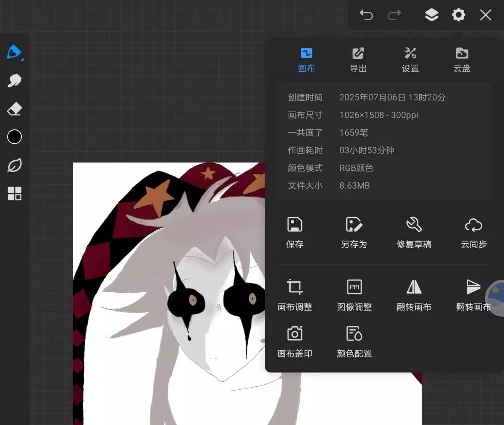Switch to the 导出 tab
Screen dimensions: 504x425
click(x=358, y=60)
